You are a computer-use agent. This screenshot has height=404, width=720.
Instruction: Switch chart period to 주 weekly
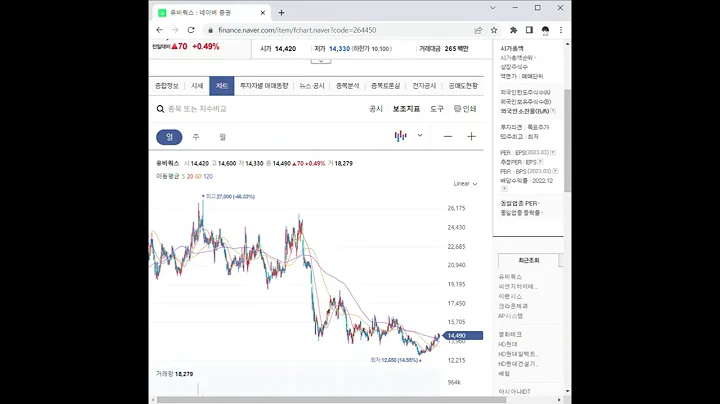tap(196, 137)
